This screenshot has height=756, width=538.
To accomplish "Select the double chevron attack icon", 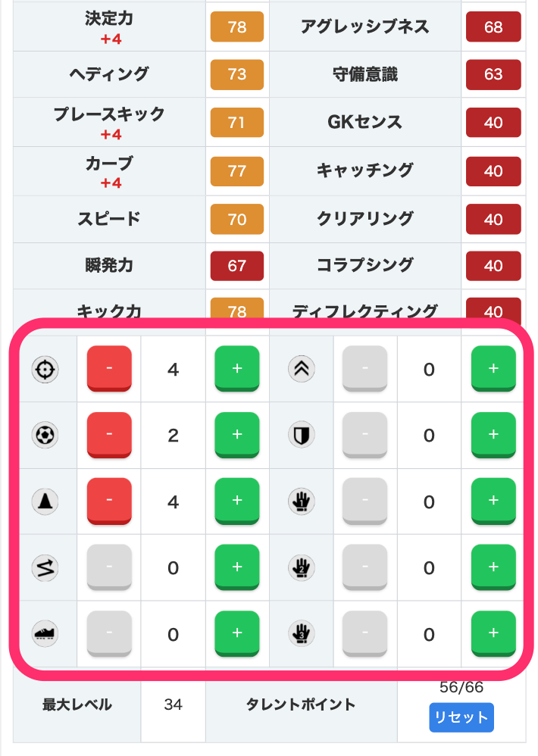I will (301, 369).
